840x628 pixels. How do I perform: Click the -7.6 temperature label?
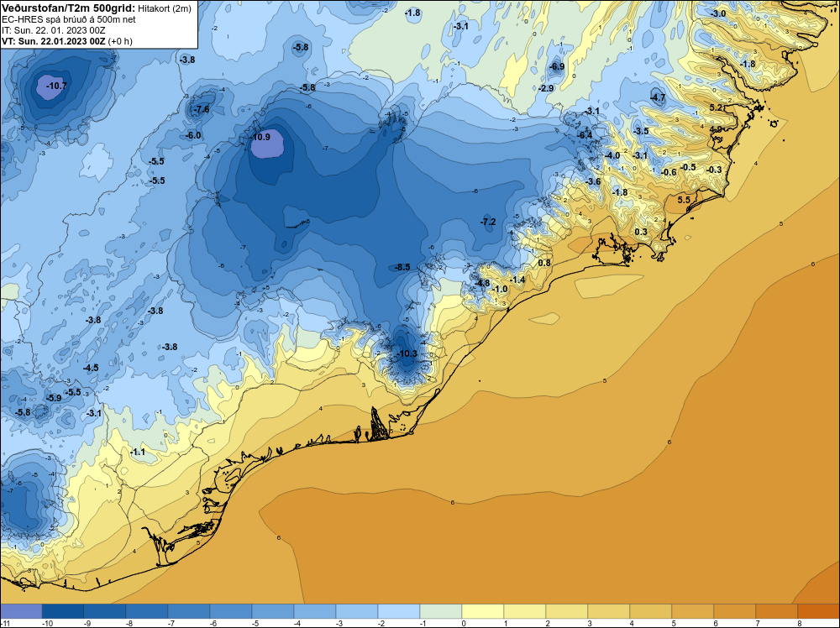point(202,110)
